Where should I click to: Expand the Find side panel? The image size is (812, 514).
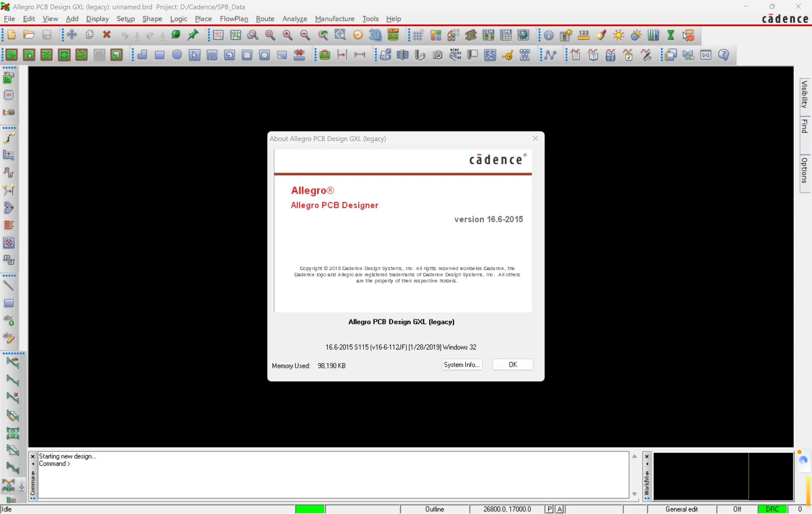coord(805,126)
